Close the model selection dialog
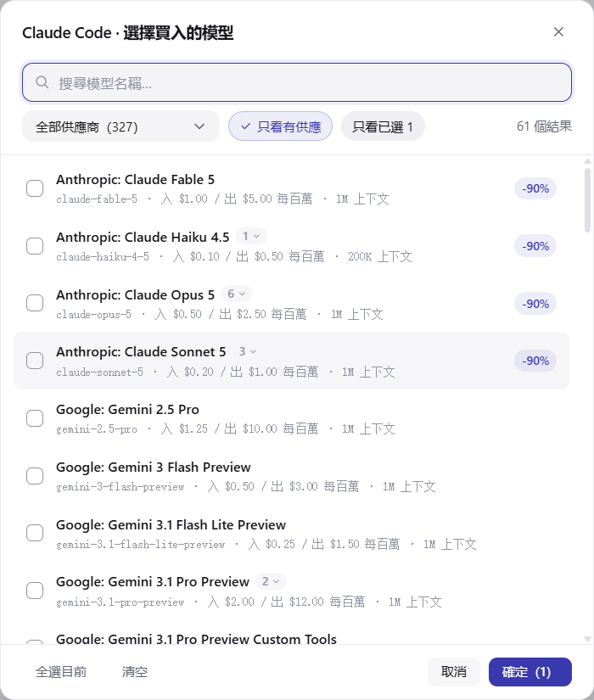 pyautogui.click(x=558, y=31)
